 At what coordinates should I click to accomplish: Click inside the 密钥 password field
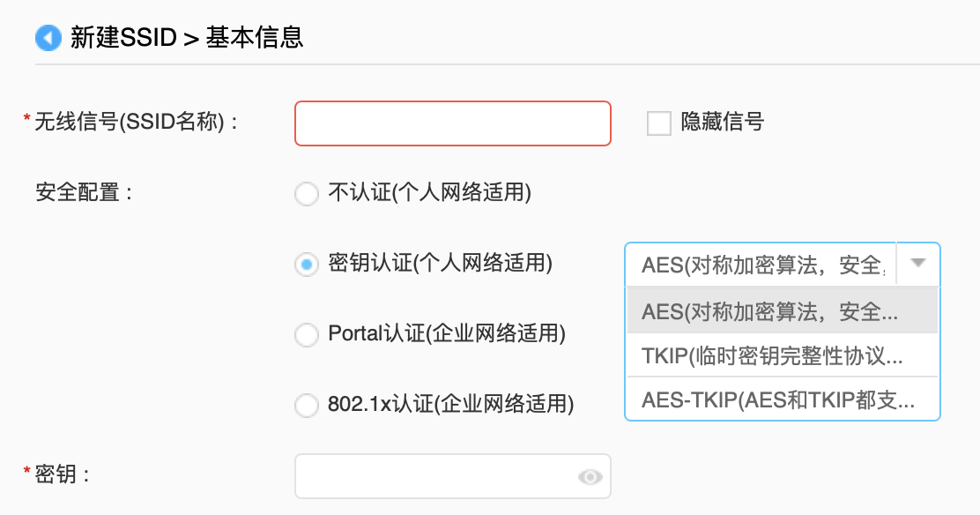pos(441,475)
